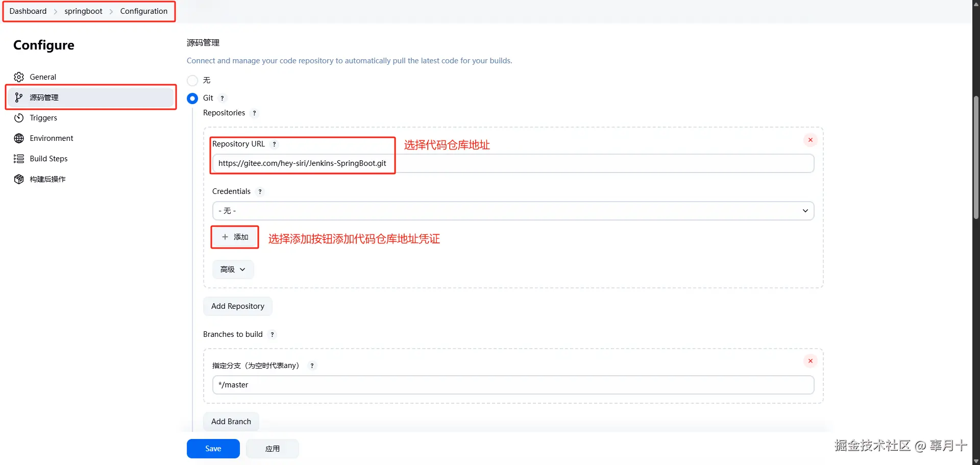Click the Environment globe icon

click(x=19, y=138)
